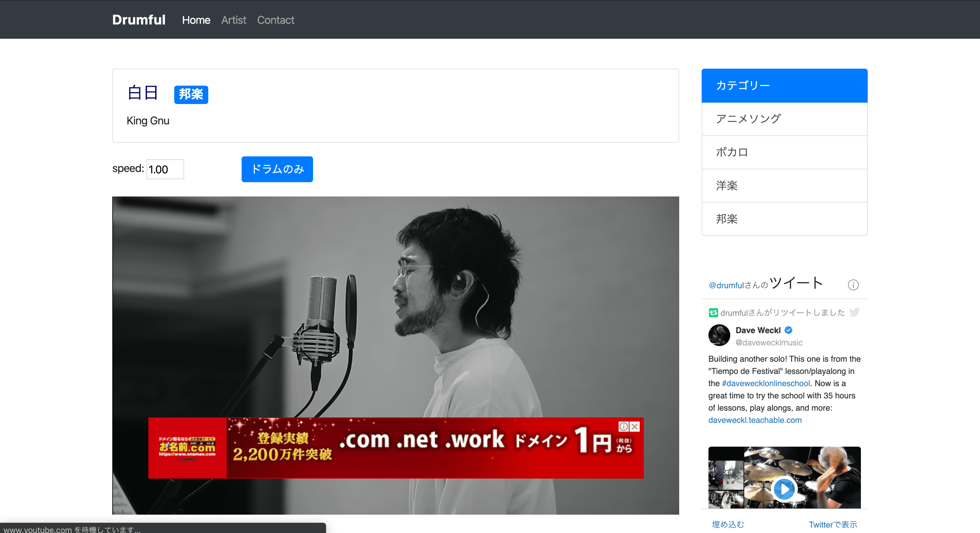Screen dimensions: 980x533
Task: Open the daveweckl.teachable.com link
Action: tap(755, 420)
